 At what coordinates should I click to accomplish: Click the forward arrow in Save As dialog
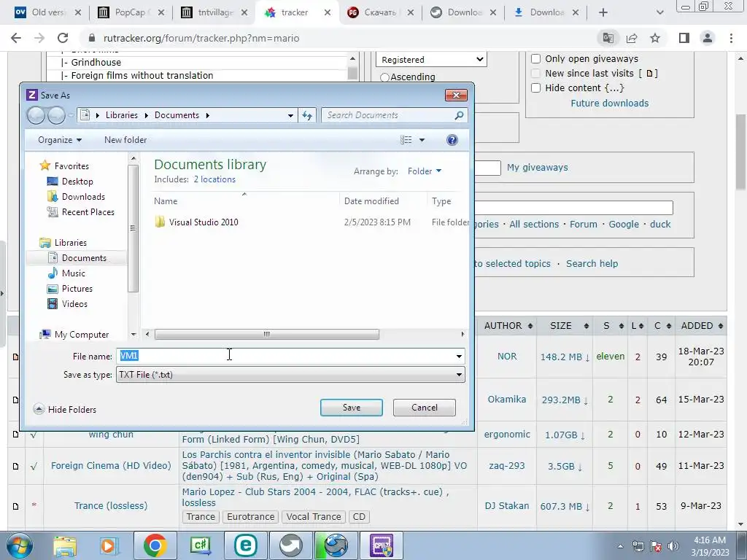point(56,115)
